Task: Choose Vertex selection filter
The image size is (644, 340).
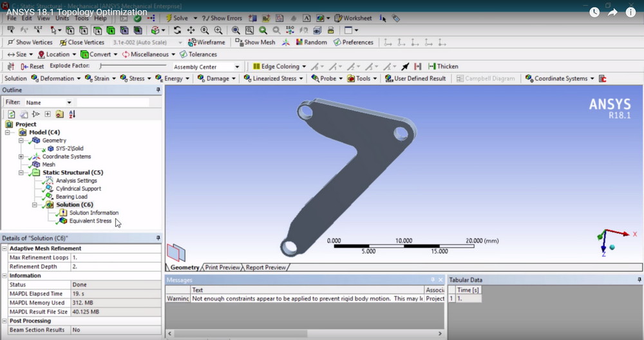Action: [70, 30]
